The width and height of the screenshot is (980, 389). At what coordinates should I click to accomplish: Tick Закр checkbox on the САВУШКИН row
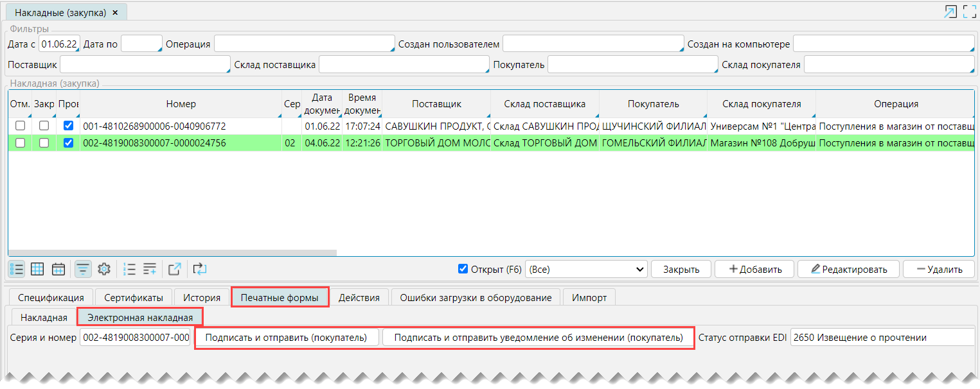(44, 126)
